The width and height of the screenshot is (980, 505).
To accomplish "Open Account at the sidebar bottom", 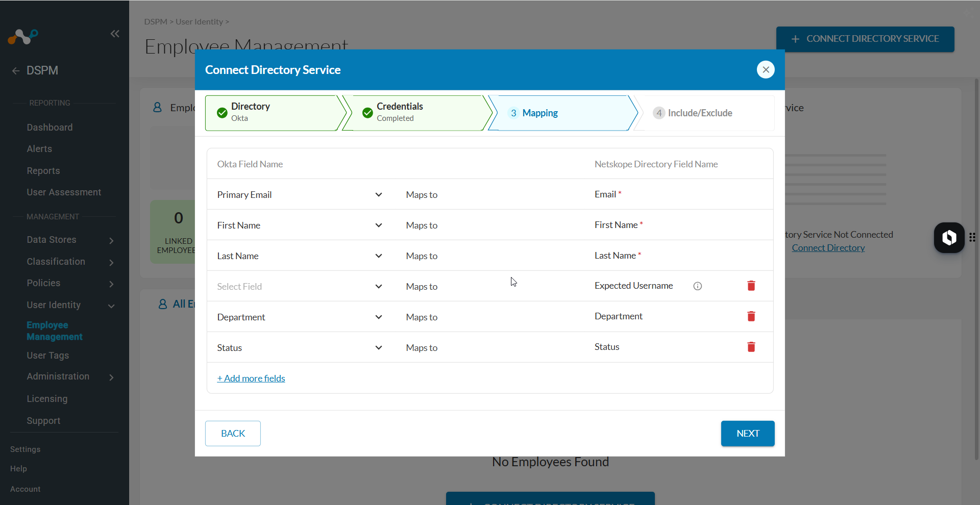I will [x=25, y=489].
